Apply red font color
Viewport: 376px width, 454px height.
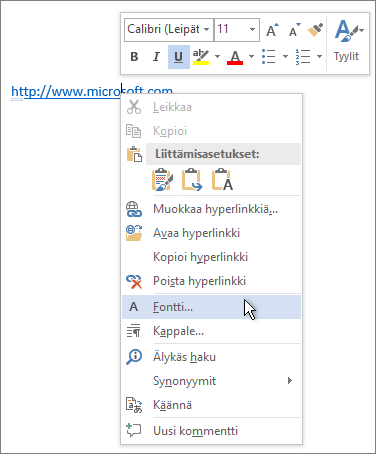235,57
